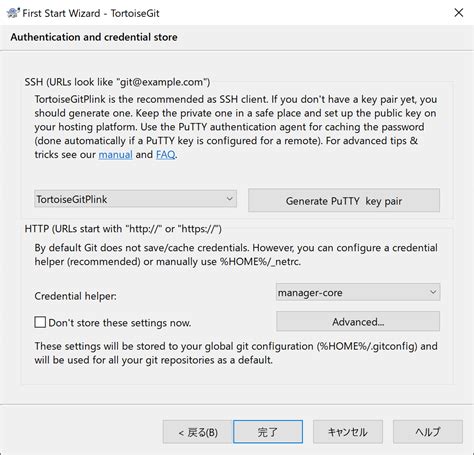
Task: Enable Don't store these settings now checkbox
Action: click(40, 322)
